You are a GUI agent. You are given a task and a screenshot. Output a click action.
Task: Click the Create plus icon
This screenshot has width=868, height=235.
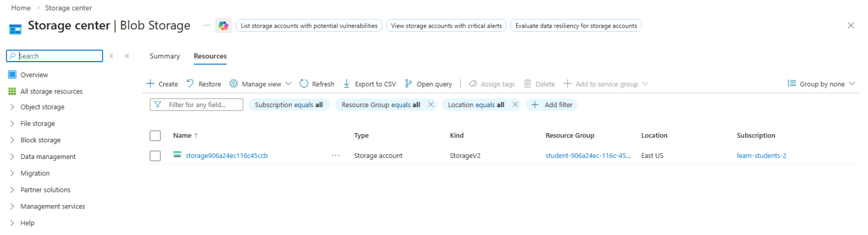(151, 84)
